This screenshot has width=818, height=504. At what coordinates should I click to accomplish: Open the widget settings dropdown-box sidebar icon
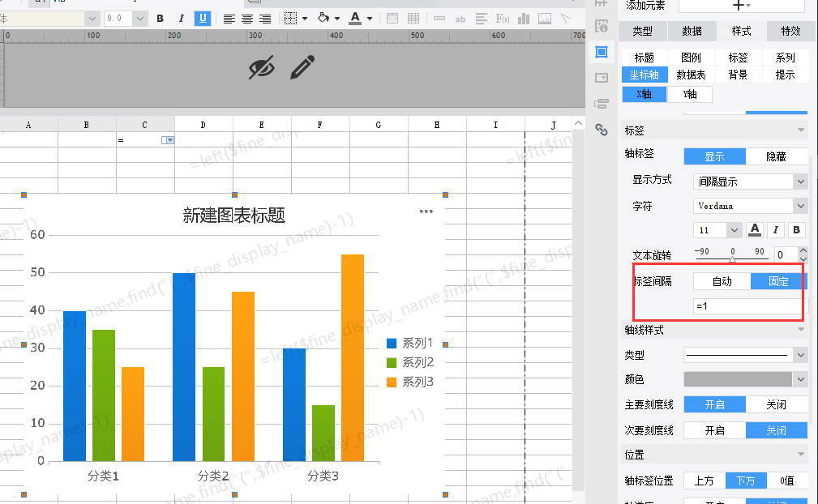pyautogui.click(x=602, y=78)
